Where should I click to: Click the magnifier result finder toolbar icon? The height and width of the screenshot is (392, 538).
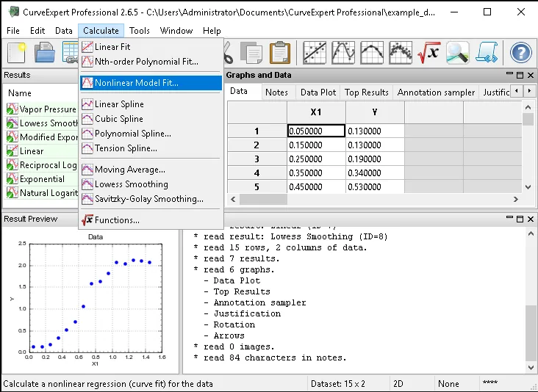click(458, 53)
